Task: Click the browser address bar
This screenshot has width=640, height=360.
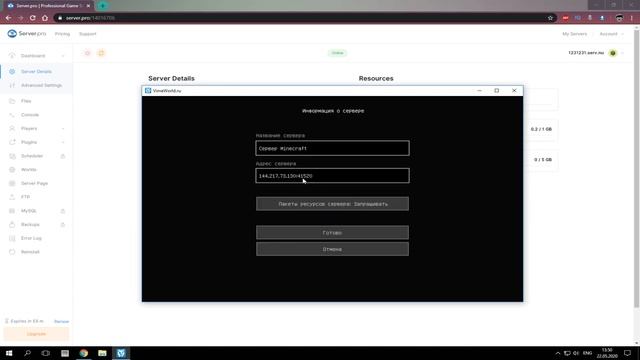Action: tap(304, 18)
